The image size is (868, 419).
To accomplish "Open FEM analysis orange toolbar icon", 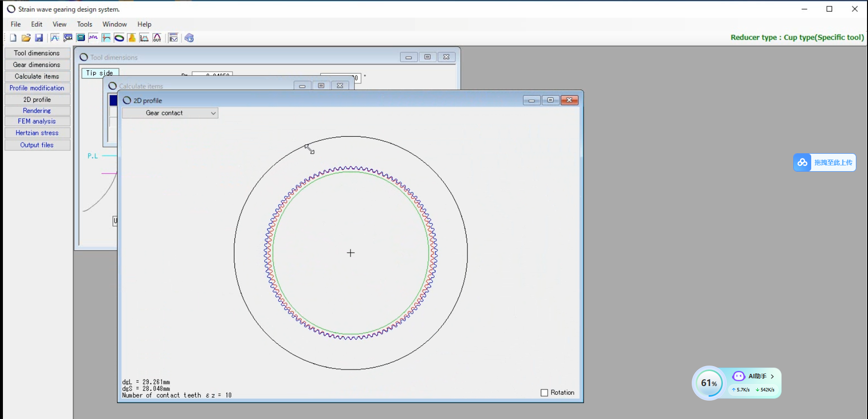I will pos(132,38).
